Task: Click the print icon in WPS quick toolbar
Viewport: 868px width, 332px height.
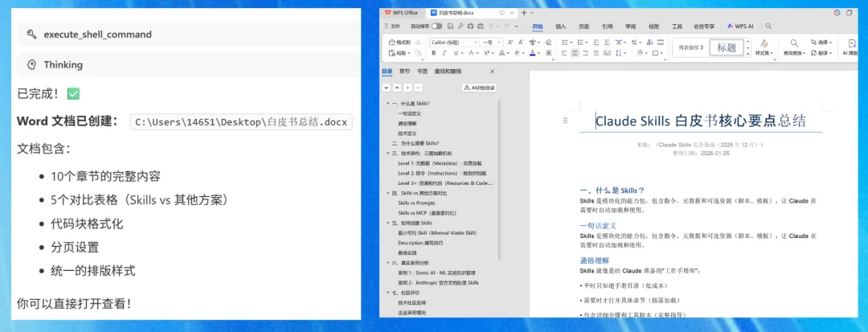Action: [x=470, y=26]
